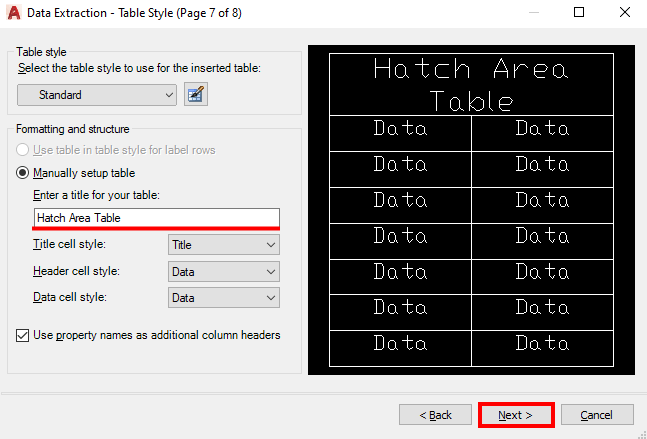Go back with the Back button
The image size is (647, 439).
[x=435, y=415]
